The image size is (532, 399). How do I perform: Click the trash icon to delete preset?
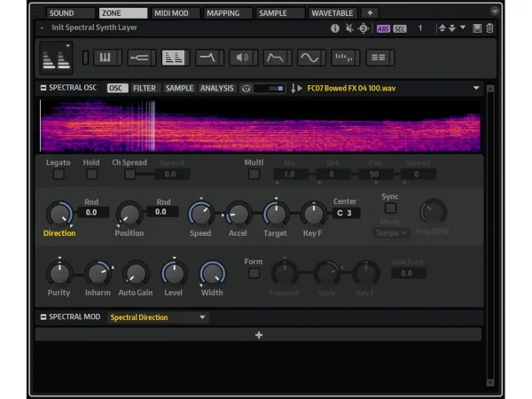click(490, 28)
